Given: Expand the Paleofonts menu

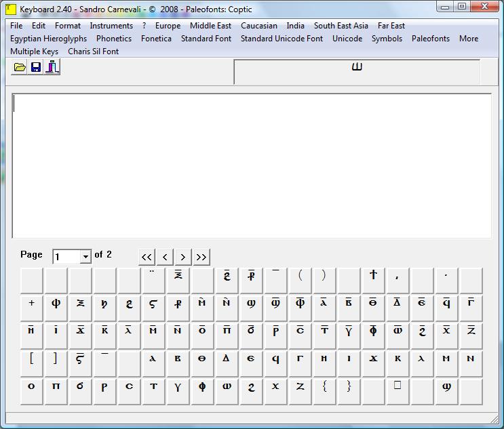Looking at the screenshot, I should click(431, 39).
